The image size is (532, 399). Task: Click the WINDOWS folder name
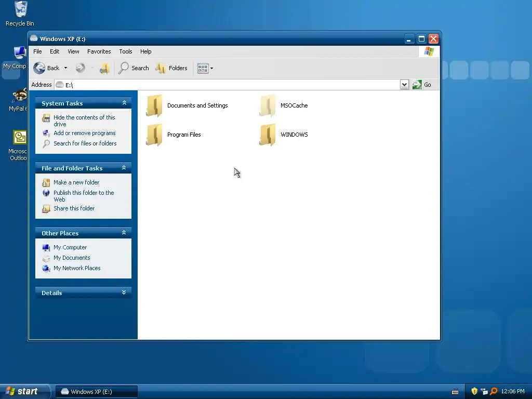pyautogui.click(x=294, y=135)
